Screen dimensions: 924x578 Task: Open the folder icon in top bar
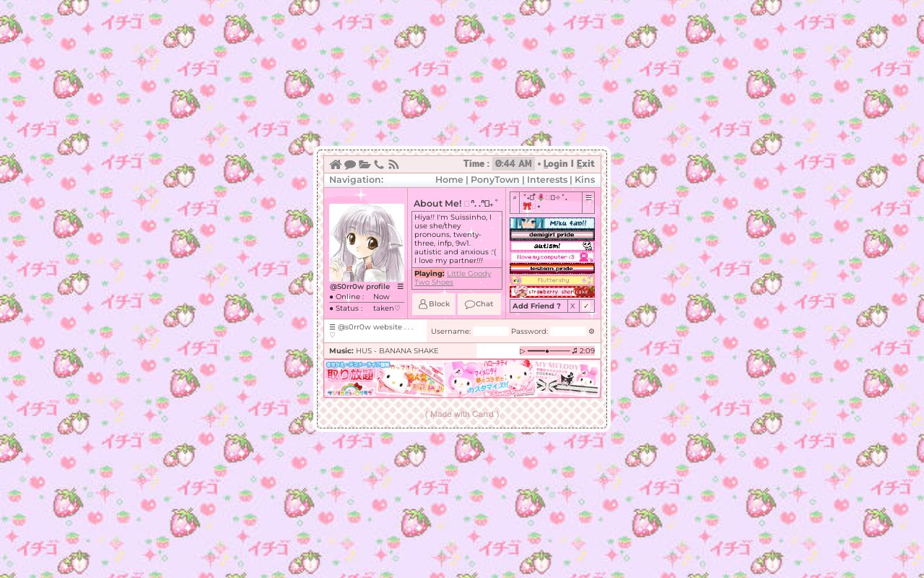[x=365, y=165]
